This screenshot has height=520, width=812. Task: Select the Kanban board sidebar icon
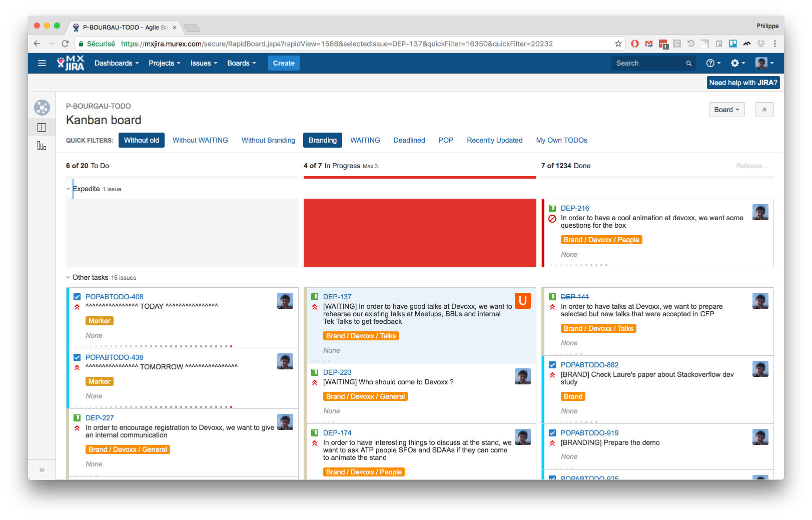tap(42, 127)
